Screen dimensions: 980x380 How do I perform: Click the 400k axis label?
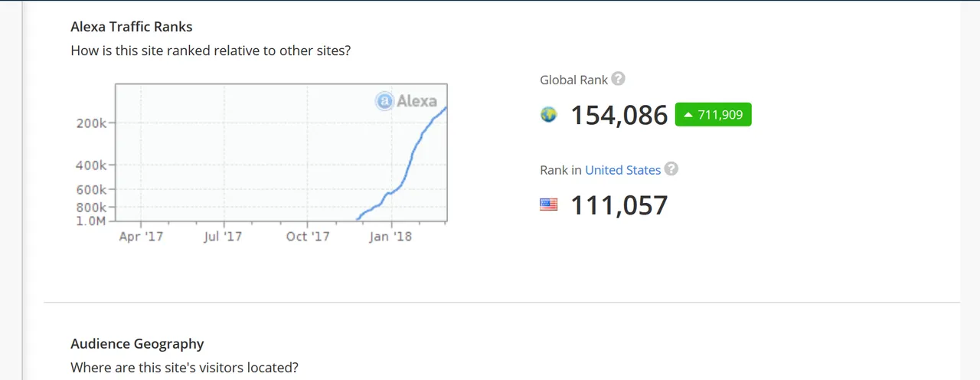[93, 165]
